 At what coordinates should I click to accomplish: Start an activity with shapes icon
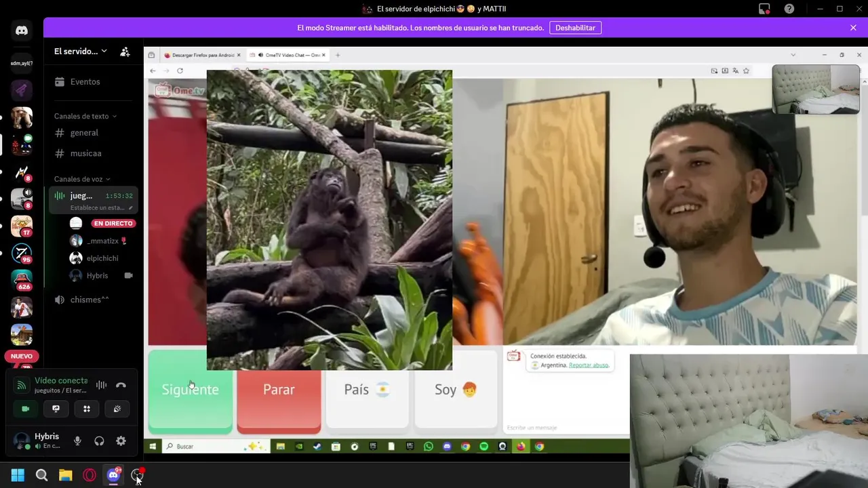87,409
